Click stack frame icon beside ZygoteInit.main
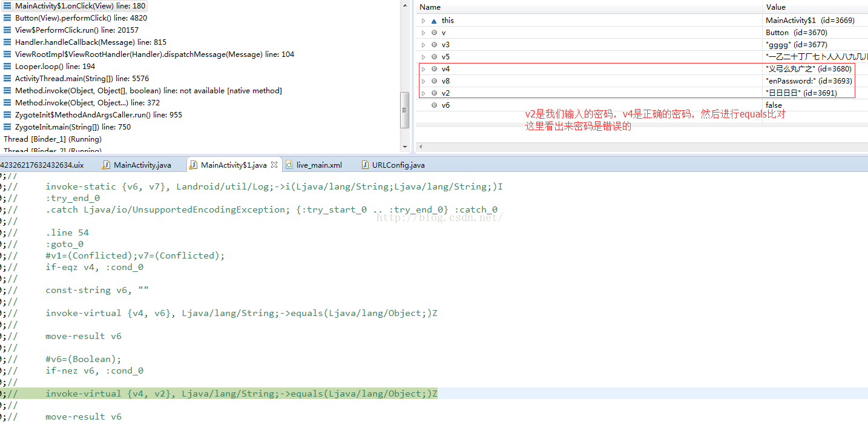 point(7,127)
